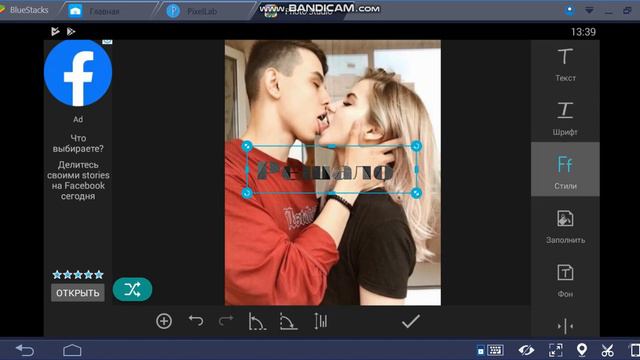Open the Шрифт font panel
Screen dimensions: 640x360
pyautogui.click(x=565, y=119)
